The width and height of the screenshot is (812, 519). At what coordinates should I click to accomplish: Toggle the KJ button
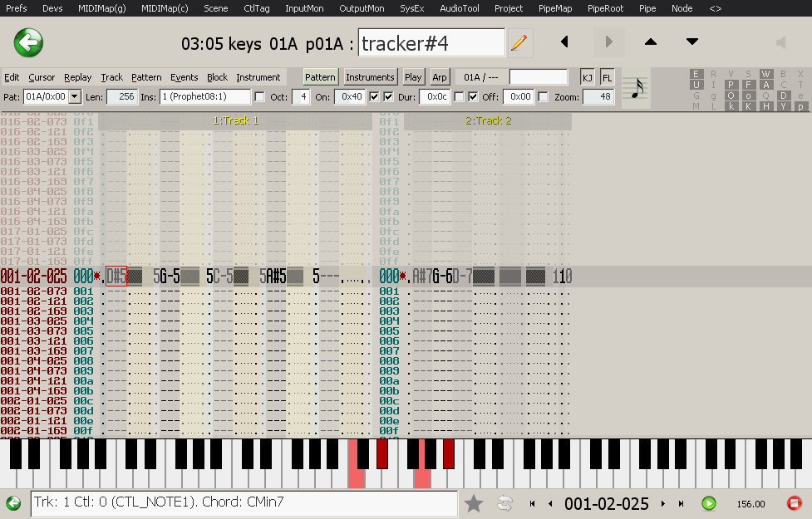point(588,77)
